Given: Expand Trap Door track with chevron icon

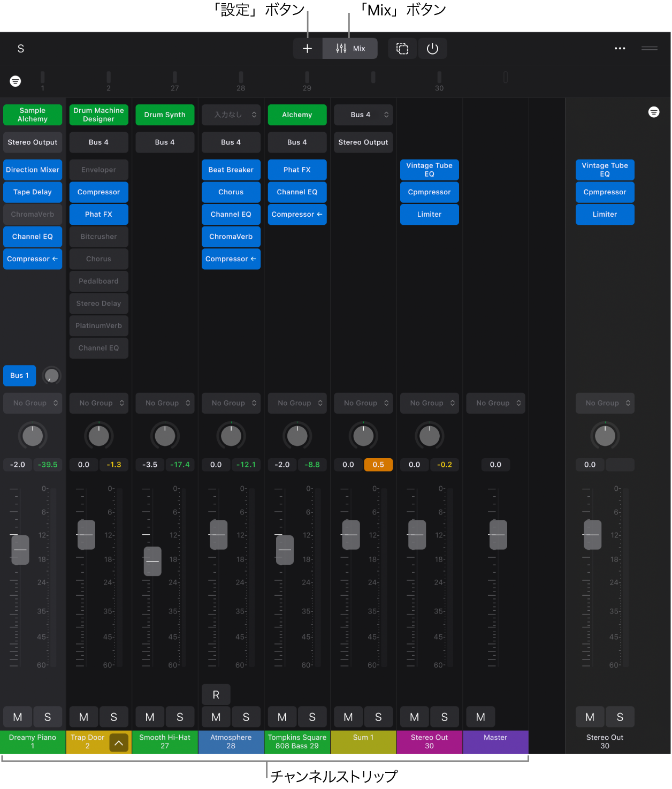Looking at the screenshot, I should coord(119,743).
